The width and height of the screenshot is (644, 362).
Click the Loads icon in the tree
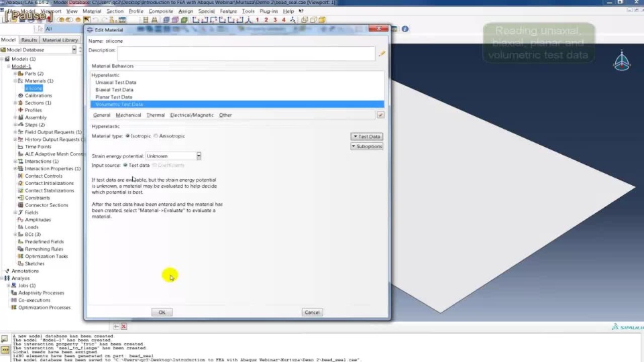coord(21,227)
